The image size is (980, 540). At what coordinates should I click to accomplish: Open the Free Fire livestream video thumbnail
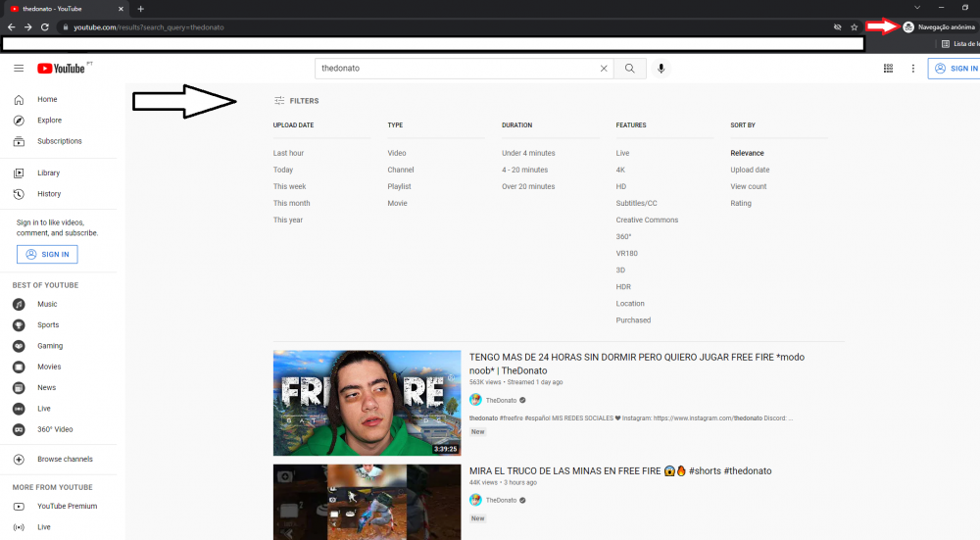click(367, 403)
